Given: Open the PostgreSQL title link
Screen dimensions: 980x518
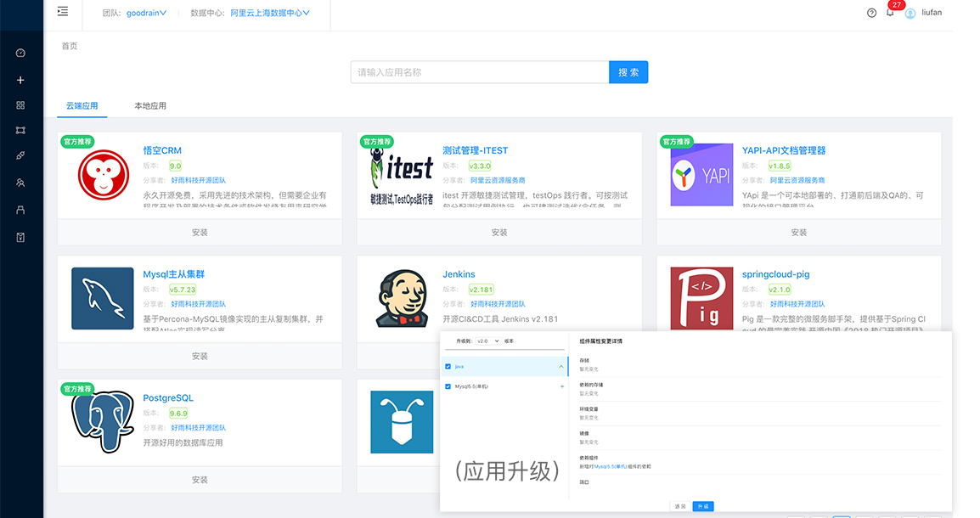Looking at the screenshot, I should [x=168, y=398].
